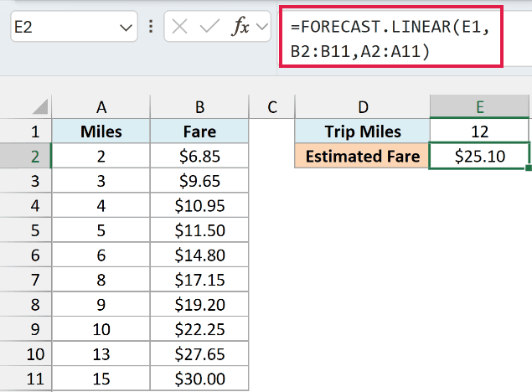The image size is (532, 392).
Task: Select Miles cell A8 with value 9
Action: coord(101,305)
